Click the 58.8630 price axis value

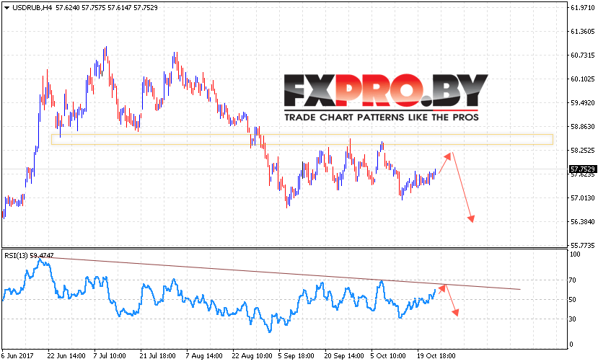(582, 127)
